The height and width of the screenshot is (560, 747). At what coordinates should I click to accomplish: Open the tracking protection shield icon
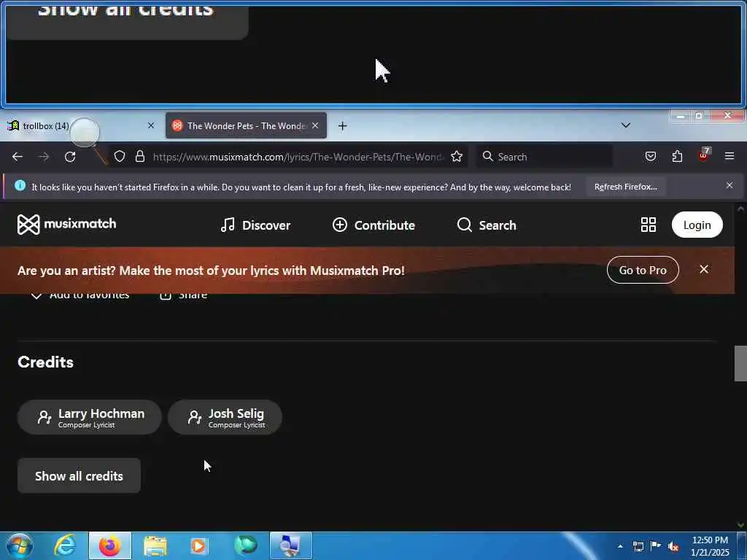pyautogui.click(x=120, y=157)
